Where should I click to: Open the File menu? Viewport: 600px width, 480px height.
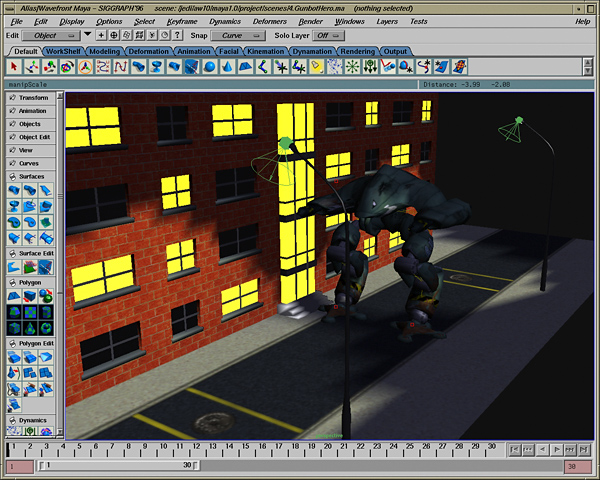16,21
